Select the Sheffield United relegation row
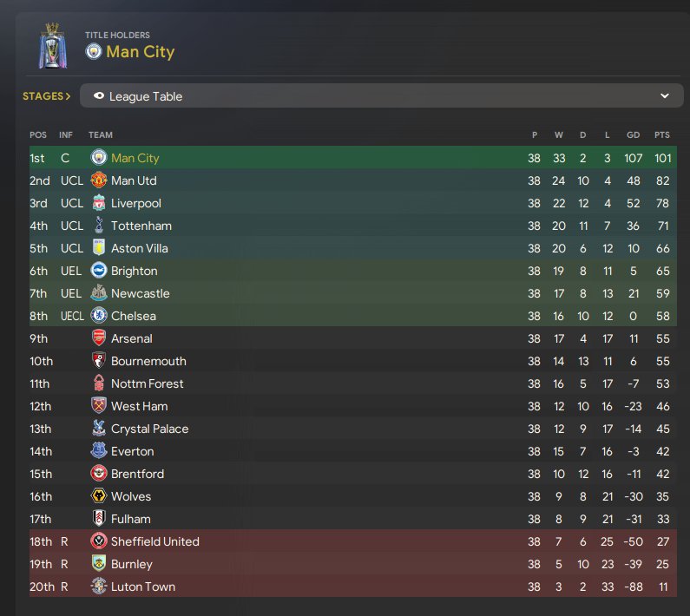Viewport: 690px width, 616px height. 353,541
